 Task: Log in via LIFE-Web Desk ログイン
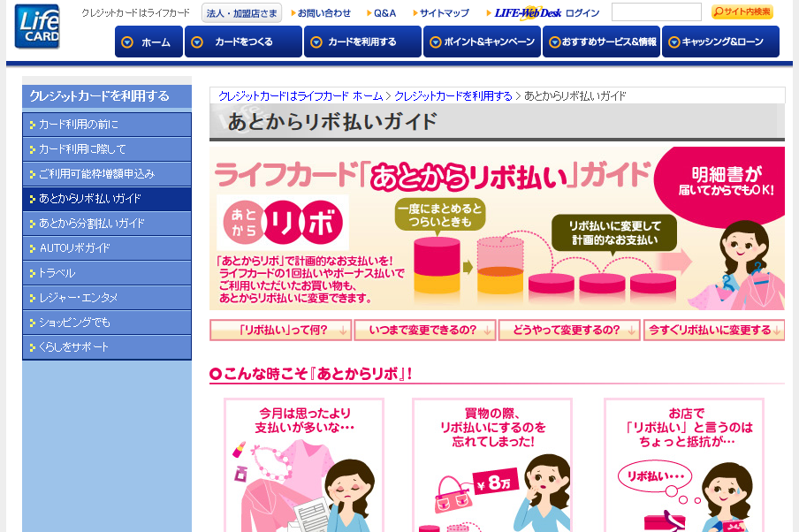[x=544, y=13]
